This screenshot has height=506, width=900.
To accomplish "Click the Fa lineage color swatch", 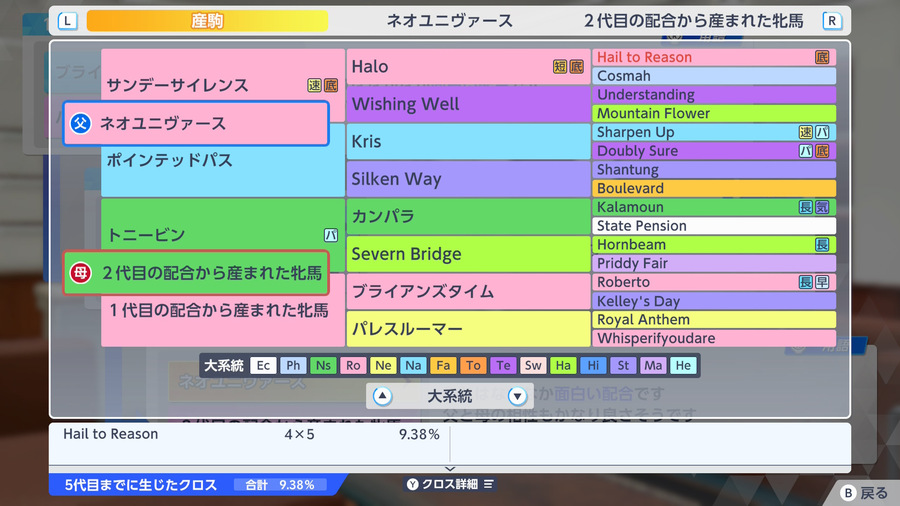I will pyautogui.click(x=443, y=365).
